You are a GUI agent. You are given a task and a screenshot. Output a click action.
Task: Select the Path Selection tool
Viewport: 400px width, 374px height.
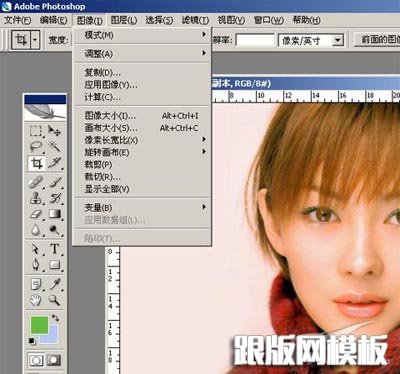pyautogui.click(x=36, y=249)
